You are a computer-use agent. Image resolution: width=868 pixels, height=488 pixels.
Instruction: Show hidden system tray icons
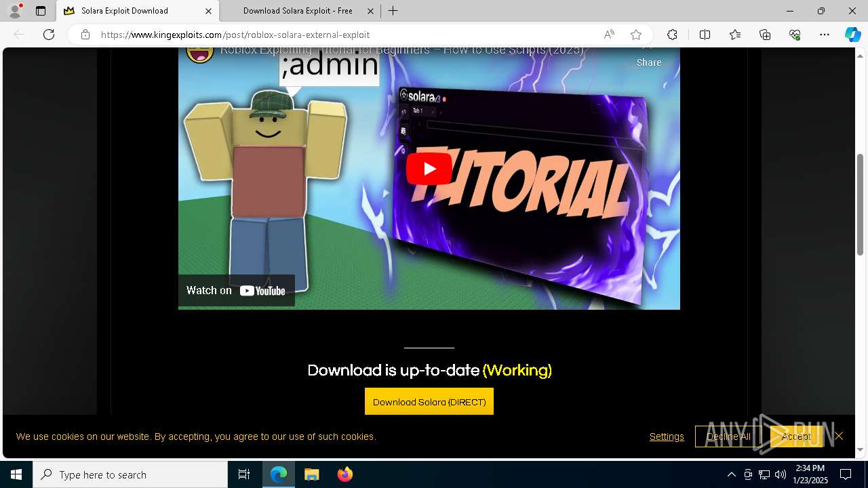tap(731, 474)
